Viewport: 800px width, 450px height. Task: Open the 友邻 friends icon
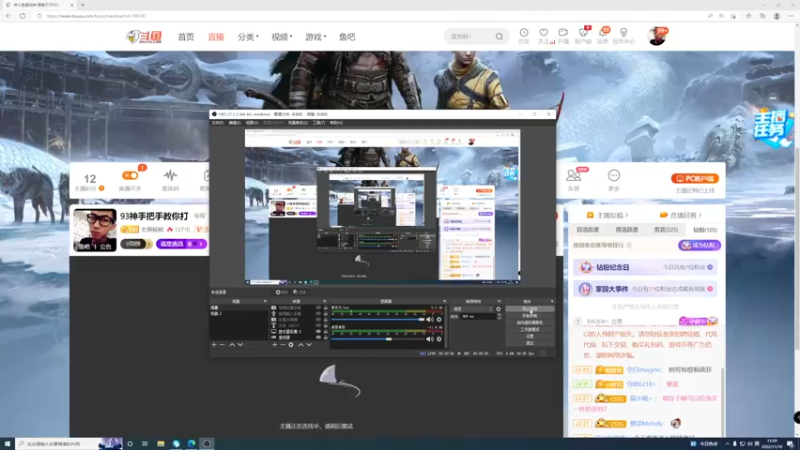click(x=573, y=176)
